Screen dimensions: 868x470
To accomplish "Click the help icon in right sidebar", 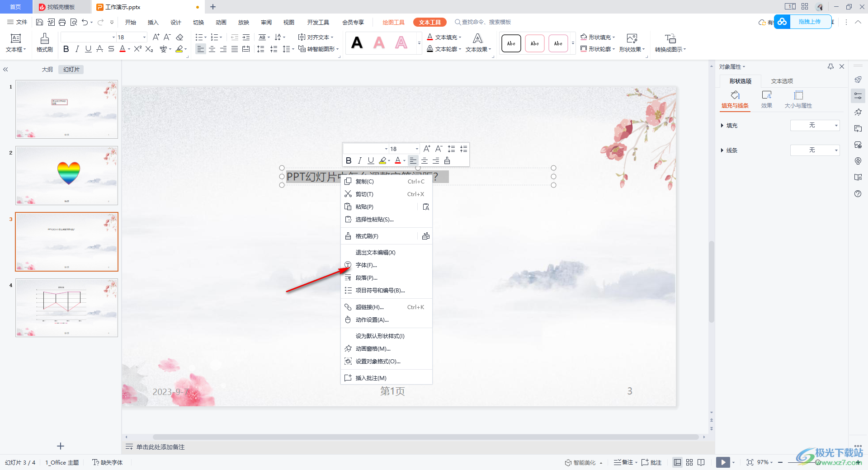I will [858, 193].
